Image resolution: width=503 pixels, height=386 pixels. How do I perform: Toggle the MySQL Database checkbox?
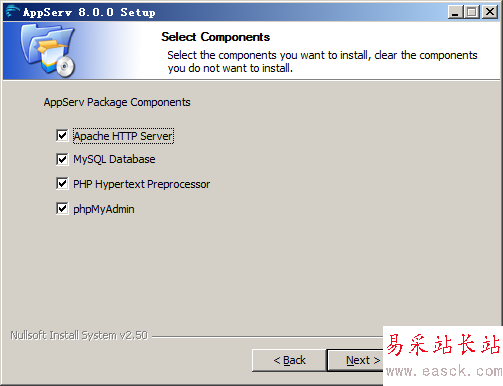[x=62, y=159]
